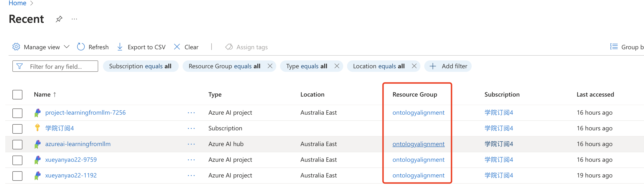This screenshot has height=196, width=644.
Task: Open ontologyalignment group for xueyanyao22-9759 row
Action: (x=419, y=160)
